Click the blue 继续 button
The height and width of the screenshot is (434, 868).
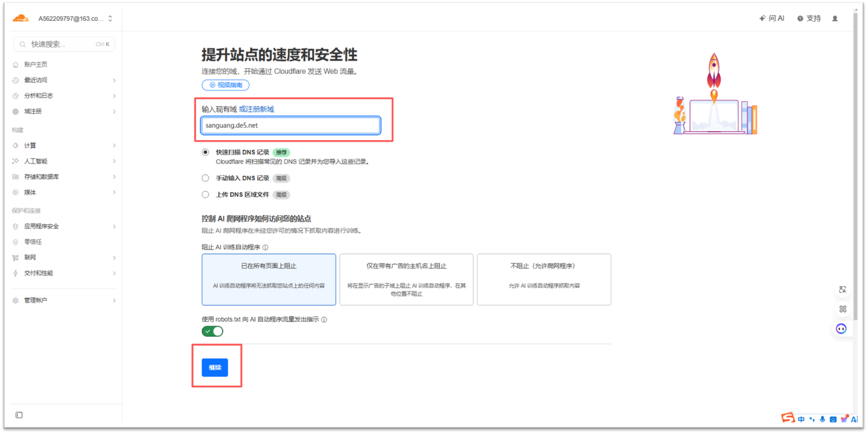tap(214, 368)
